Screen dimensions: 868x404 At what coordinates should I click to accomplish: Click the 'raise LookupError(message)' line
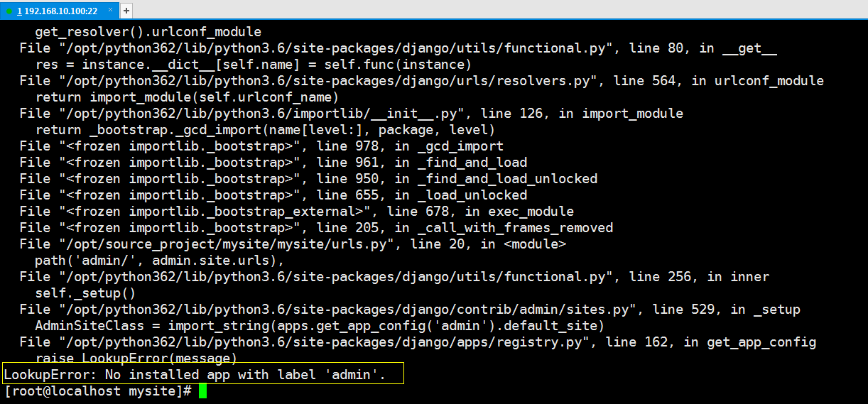pyautogui.click(x=136, y=359)
